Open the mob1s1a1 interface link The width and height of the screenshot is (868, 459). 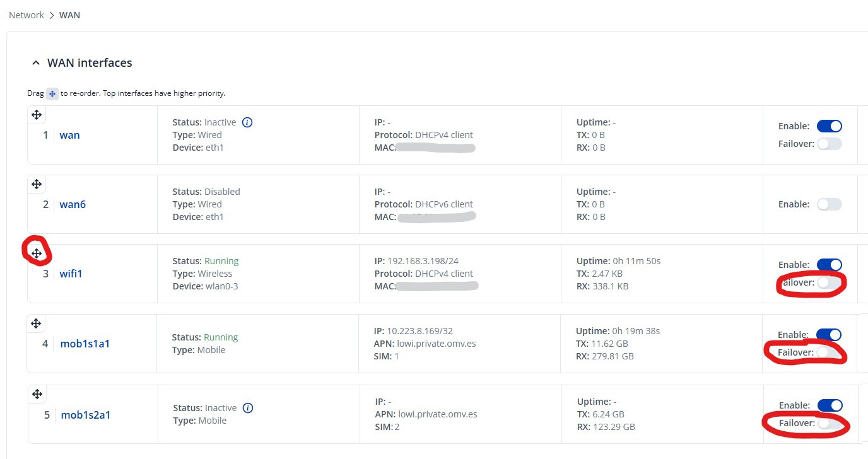pos(85,344)
